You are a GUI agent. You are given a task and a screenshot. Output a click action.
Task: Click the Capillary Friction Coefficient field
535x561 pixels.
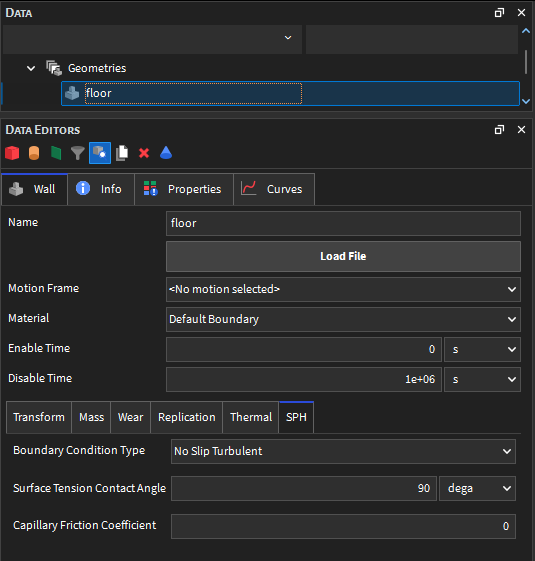tap(343, 526)
